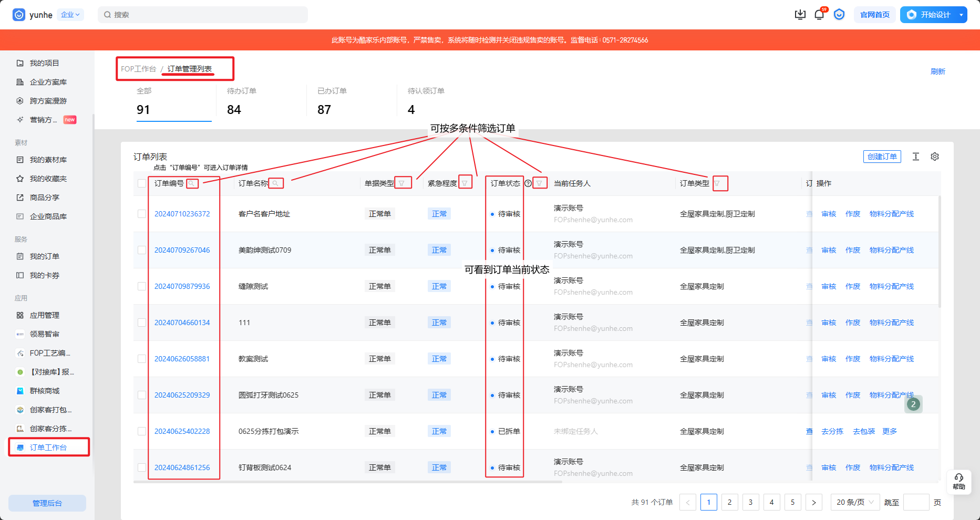The width and height of the screenshot is (980, 520).
Task: Click help question icon beside 订单状态
Action: click(x=528, y=183)
